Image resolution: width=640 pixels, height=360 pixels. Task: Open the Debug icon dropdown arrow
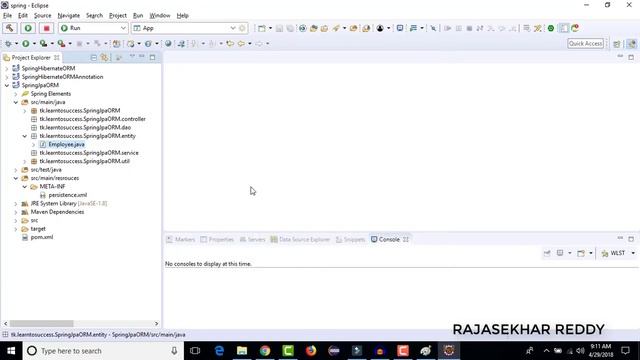tap(16, 44)
